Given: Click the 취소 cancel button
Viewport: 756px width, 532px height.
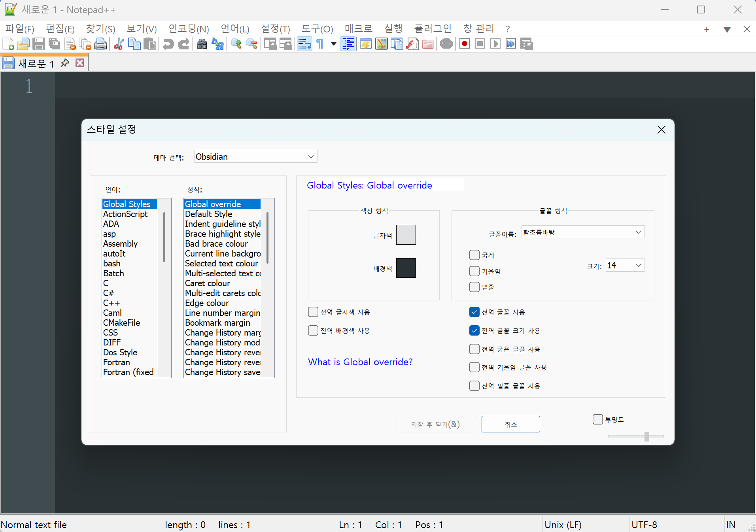Looking at the screenshot, I should click(510, 424).
